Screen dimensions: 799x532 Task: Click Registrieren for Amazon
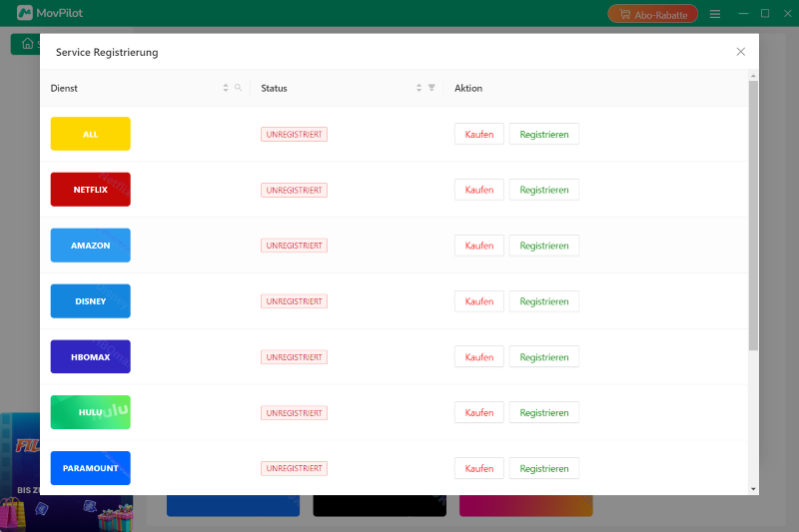[x=544, y=246]
